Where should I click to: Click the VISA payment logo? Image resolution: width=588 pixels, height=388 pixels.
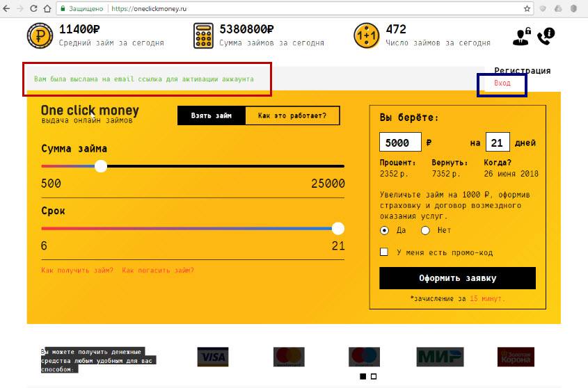point(213,357)
